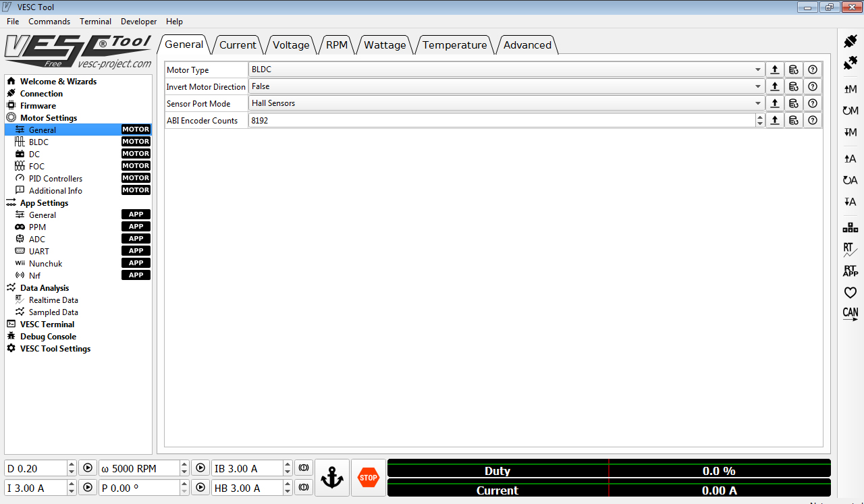Show help for Motor Type row

click(813, 69)
